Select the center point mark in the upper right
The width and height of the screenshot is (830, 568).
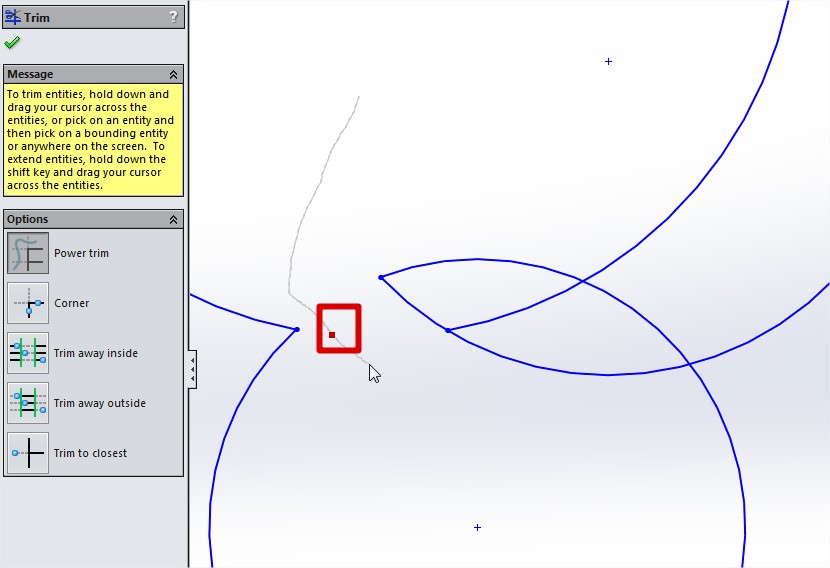pos(608,62)
